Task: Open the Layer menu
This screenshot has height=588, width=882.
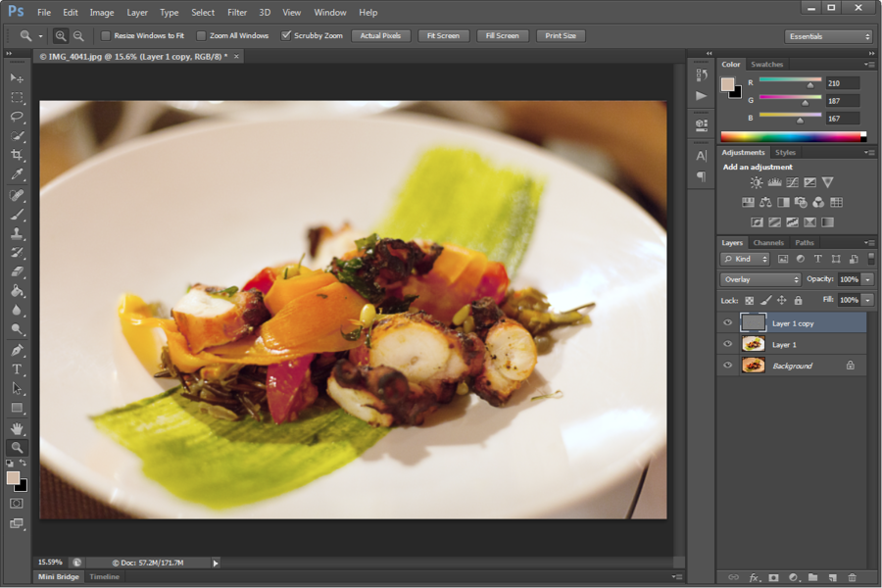Action: click(x=136, y=12)
